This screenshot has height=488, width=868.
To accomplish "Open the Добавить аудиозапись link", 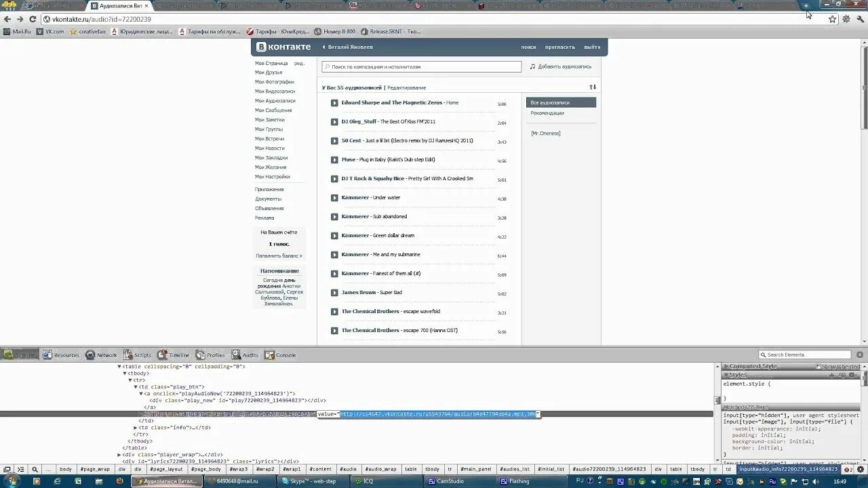I will [564, 67].
